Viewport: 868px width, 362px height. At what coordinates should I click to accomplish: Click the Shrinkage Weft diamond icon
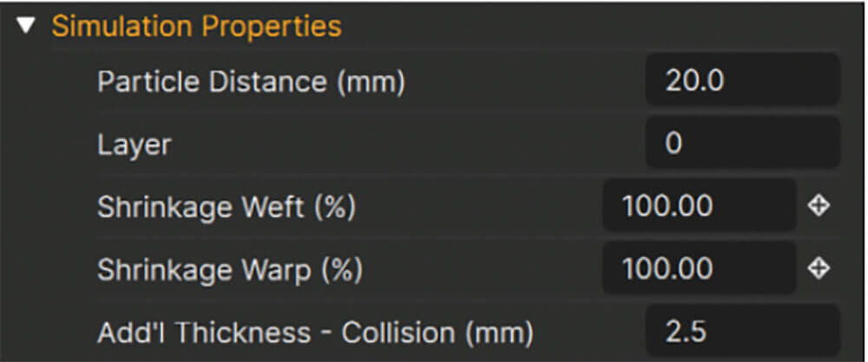[x=819, y=206]
